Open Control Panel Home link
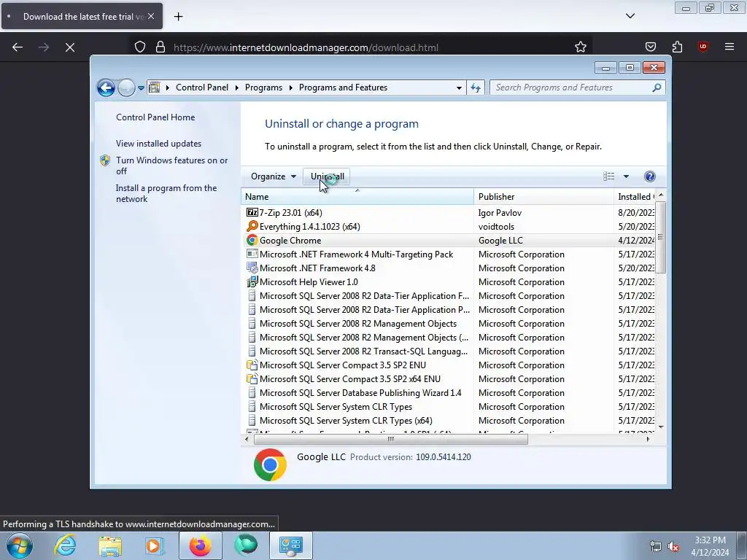The height and width of the screenshot is (560, 747). (x=155, y=117)
